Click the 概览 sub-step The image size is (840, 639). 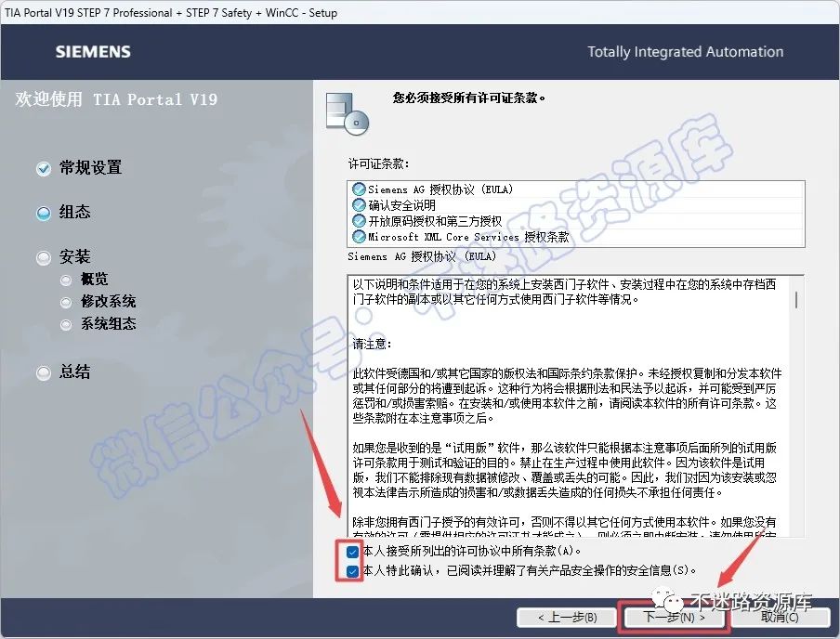pos(94,279)
